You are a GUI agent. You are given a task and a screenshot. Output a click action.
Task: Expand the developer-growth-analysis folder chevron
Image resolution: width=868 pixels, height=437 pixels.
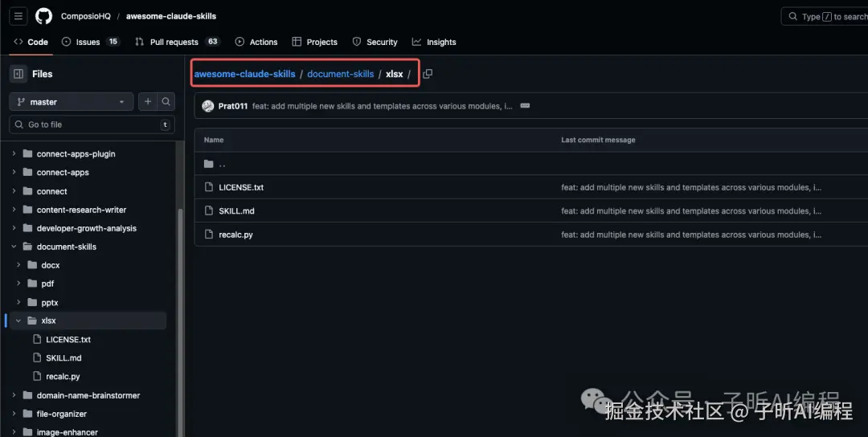[x=14, y=228]
